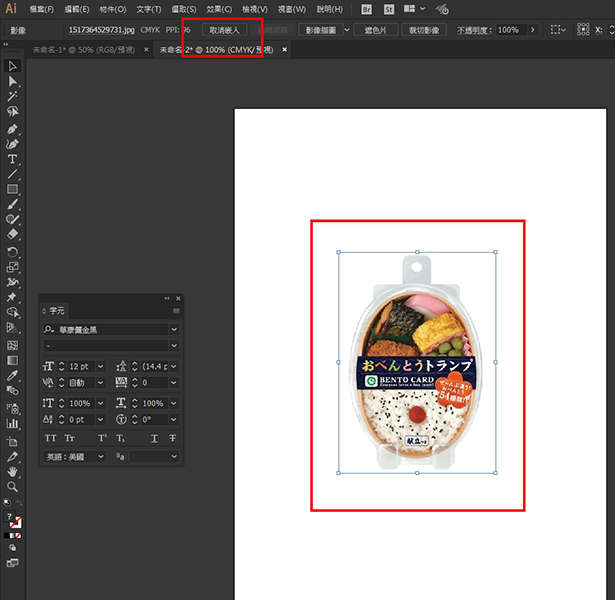Toggle All Caps (TT) in Character panel
The height and width of the screenshot is (600, 615).
tap(51, 438)
